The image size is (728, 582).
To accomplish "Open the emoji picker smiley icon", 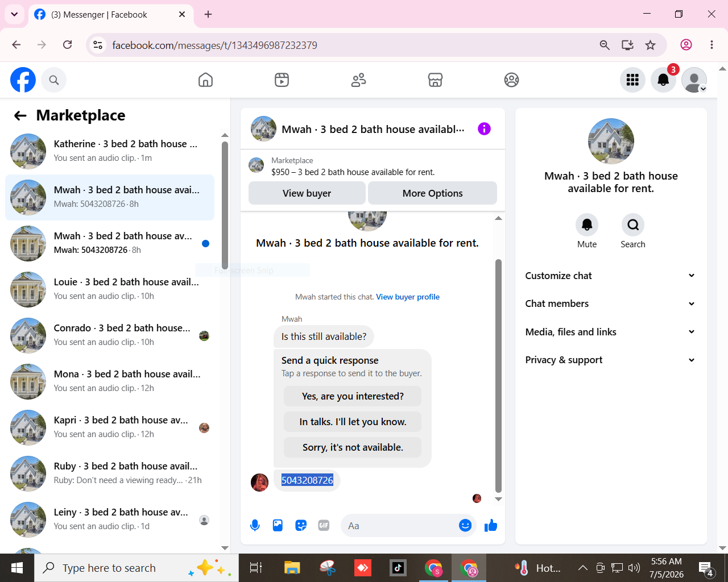I will pyautogui.click(x=465, y=526).
